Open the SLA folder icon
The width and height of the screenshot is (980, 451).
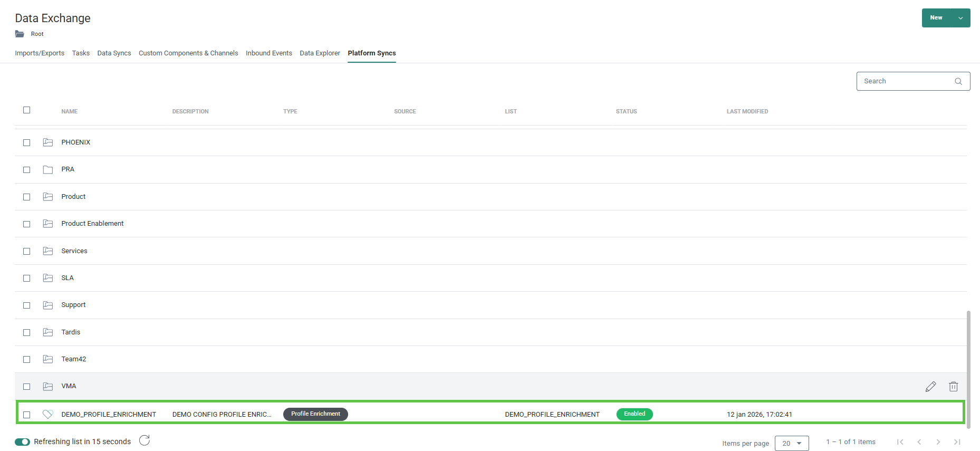tap(48, 278)
